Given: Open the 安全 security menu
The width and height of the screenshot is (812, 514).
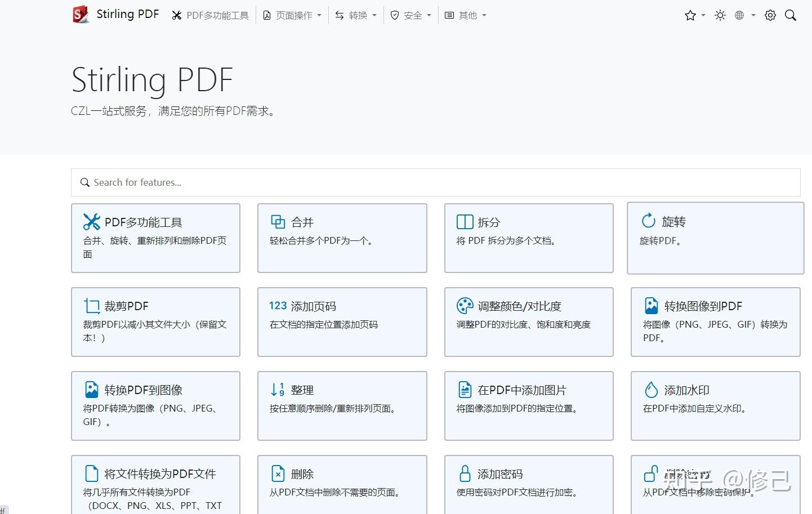Looking at the screenshot, I should tap(410, 15).
